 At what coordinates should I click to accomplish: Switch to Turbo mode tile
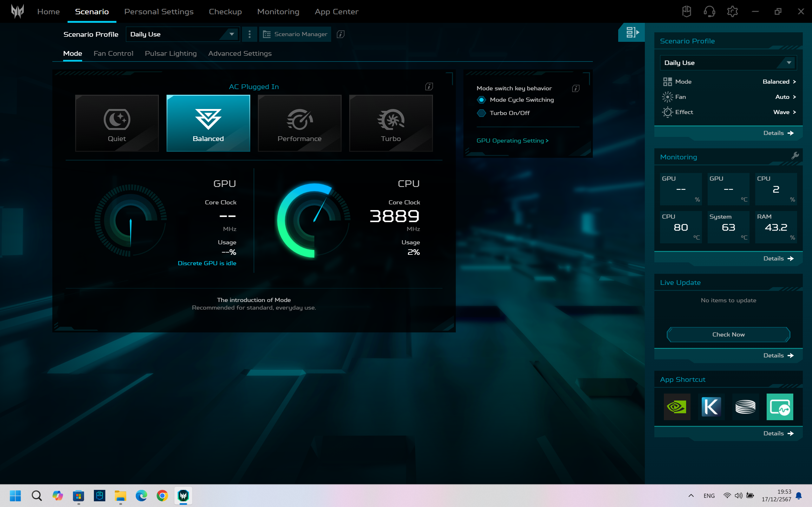pyautogui.click(x=390, y=123)
